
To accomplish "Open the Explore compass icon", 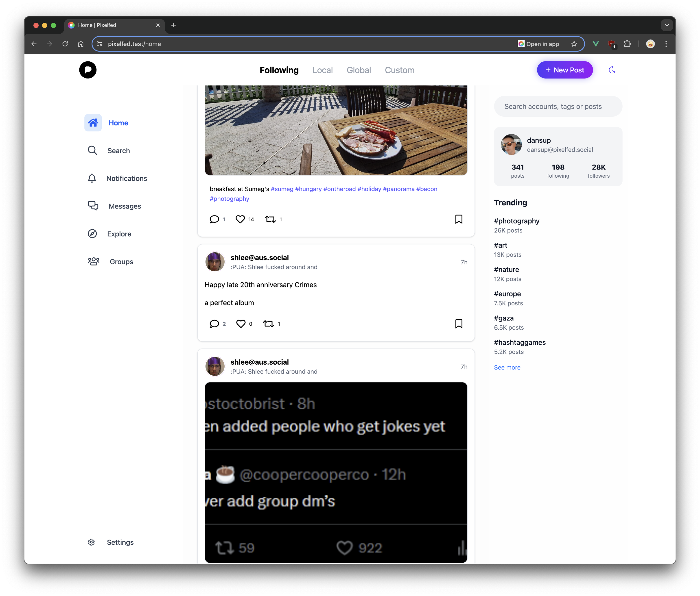I will click(92, 234).
